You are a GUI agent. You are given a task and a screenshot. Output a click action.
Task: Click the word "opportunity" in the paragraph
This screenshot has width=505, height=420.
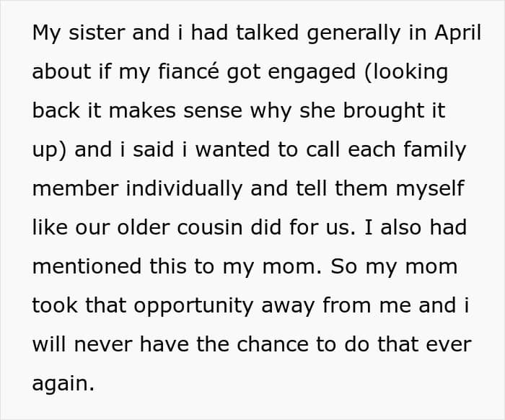(x=193, y=306)
